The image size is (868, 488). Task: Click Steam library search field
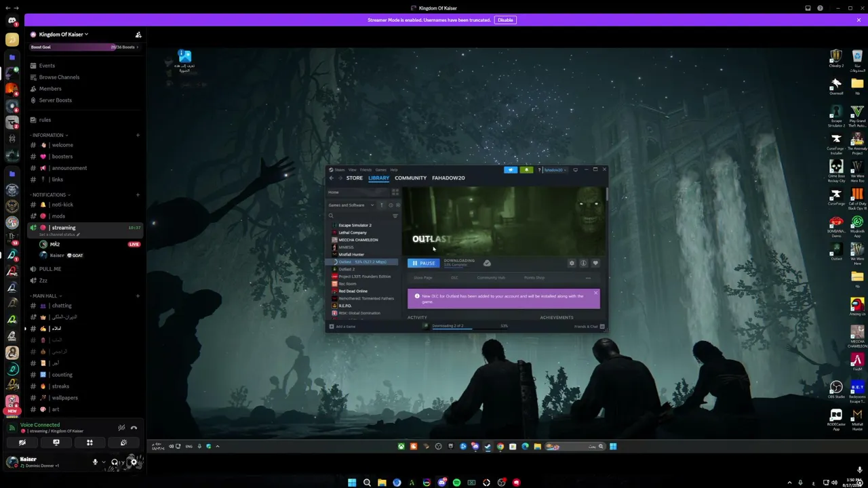coord(359,216)
